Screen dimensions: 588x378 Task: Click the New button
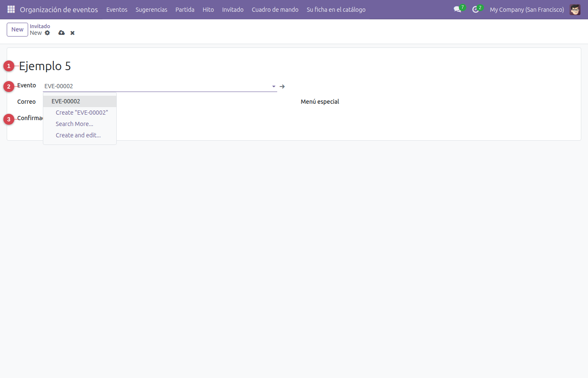[x=17, y=29]
